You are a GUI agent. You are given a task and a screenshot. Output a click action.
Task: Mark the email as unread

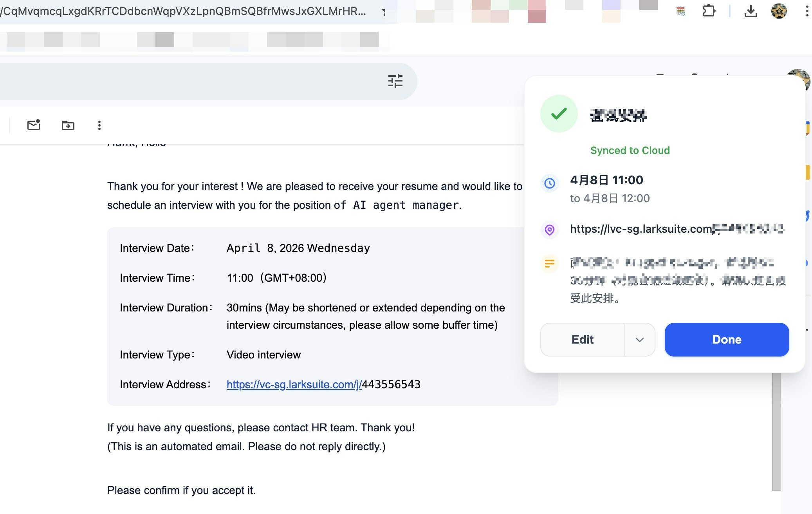pyautogui.click(x=34, y=125)
